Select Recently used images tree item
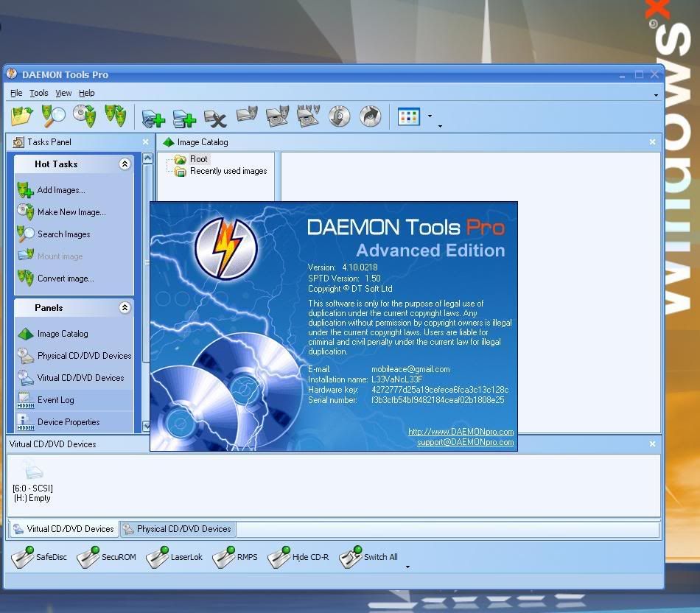 pos(228,171)
